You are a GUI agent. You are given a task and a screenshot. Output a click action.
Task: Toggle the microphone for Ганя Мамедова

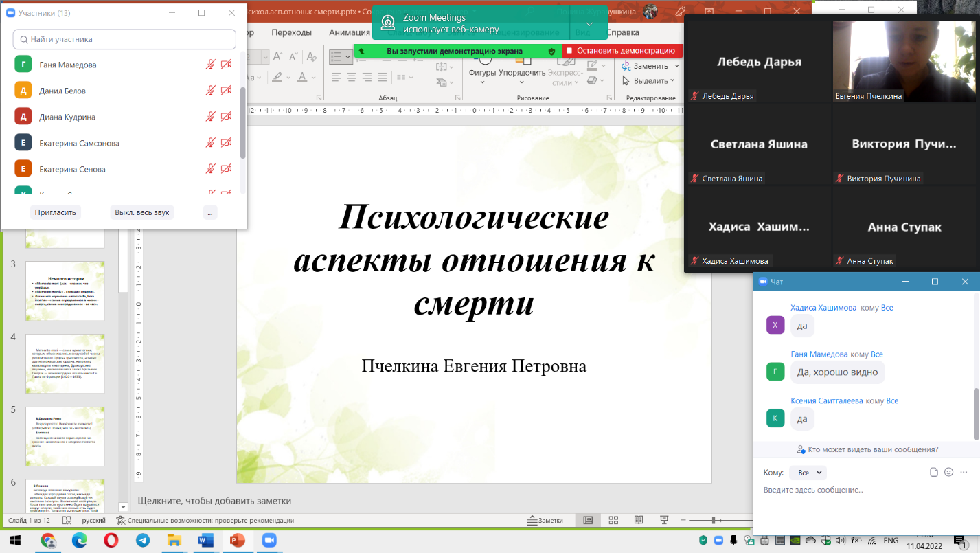click(x=211, y=65)
